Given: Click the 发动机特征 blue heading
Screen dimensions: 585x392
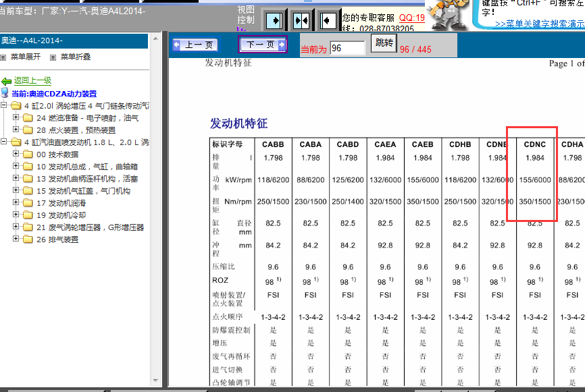Looking at the screenshot, I should tap(238, 123).
